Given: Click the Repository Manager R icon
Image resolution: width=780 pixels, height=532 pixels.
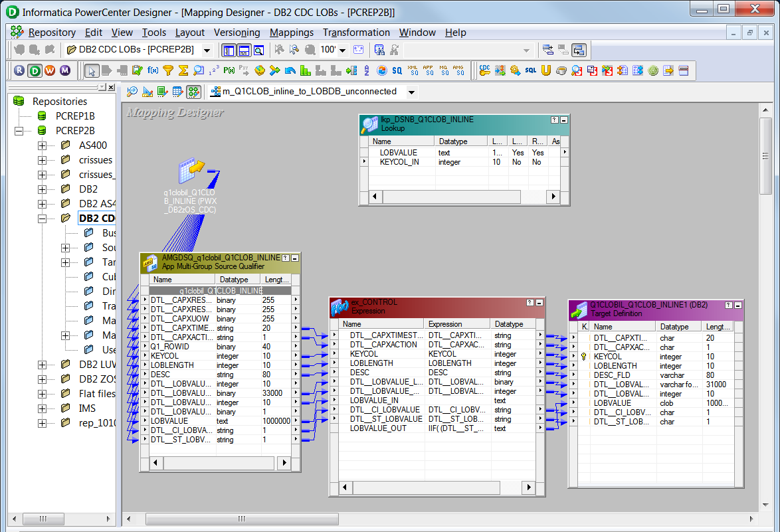Looking at the screenshot, I should (x=19, y=70).
